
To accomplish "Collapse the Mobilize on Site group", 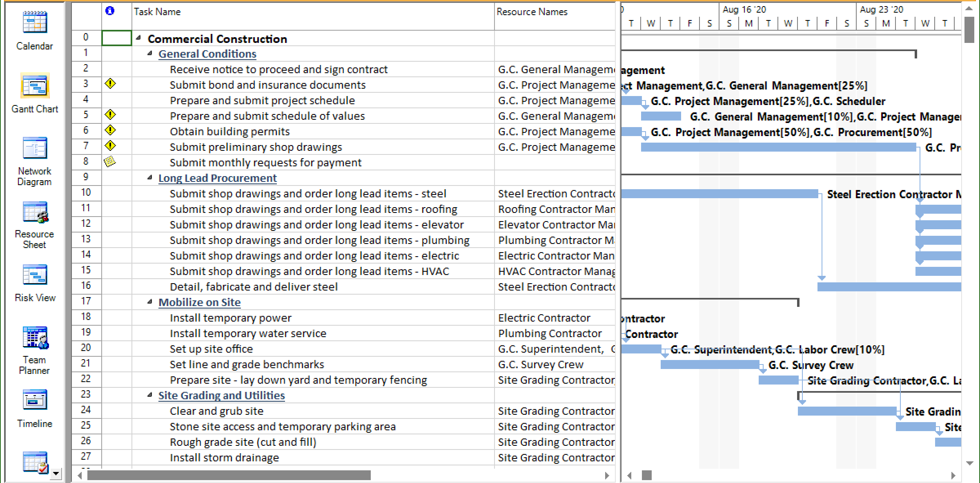I will (x=150, y=302).
